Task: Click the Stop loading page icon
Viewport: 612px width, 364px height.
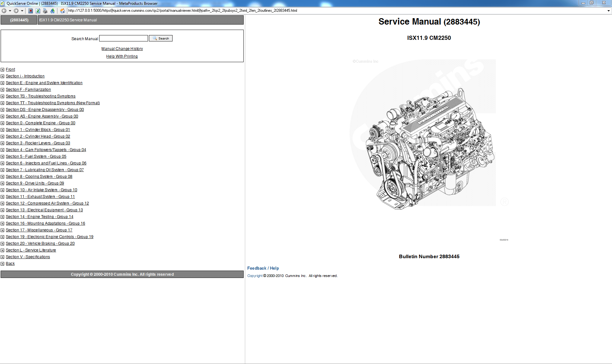Action: tap(30, 11)
